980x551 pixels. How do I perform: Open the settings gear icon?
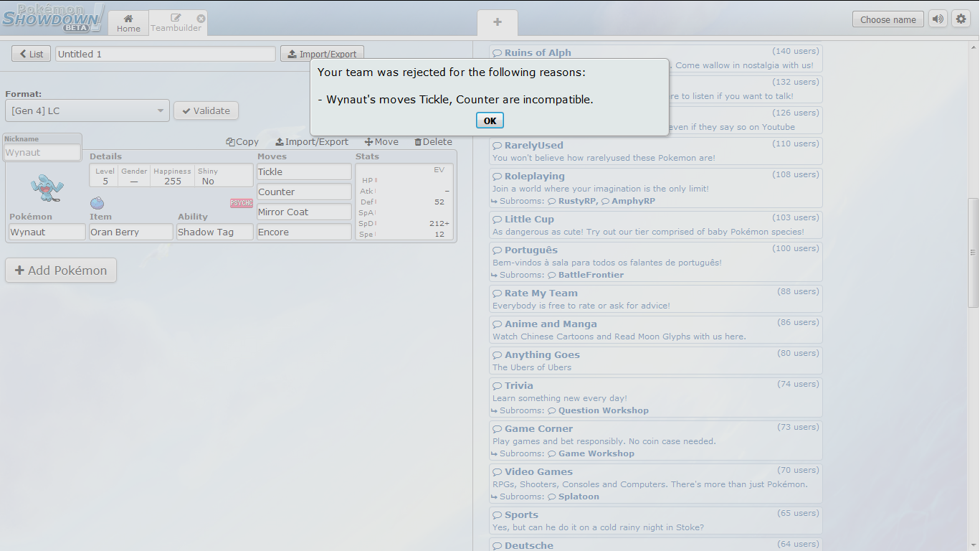pos(961,19)
